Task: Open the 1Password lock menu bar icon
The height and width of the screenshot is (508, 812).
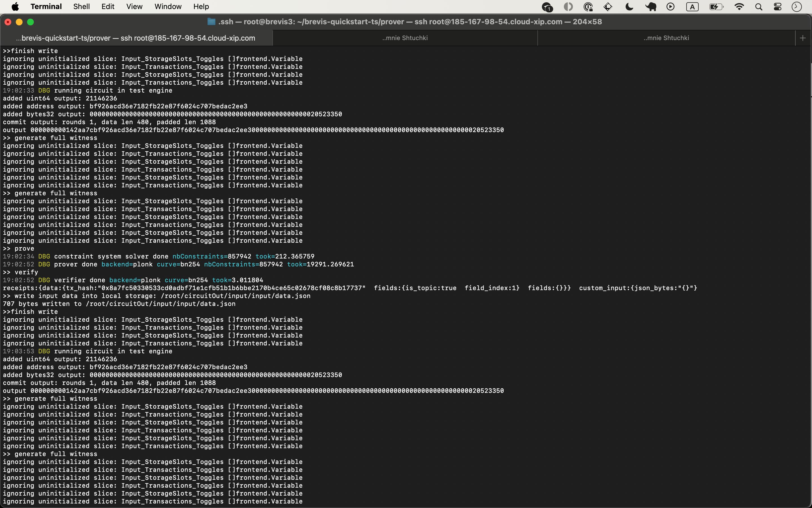Action: pyautogui.click(x=588, y=7)
